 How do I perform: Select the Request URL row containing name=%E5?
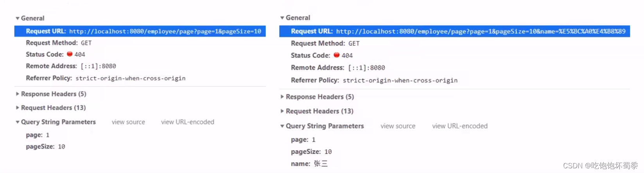tap(454, 31)
